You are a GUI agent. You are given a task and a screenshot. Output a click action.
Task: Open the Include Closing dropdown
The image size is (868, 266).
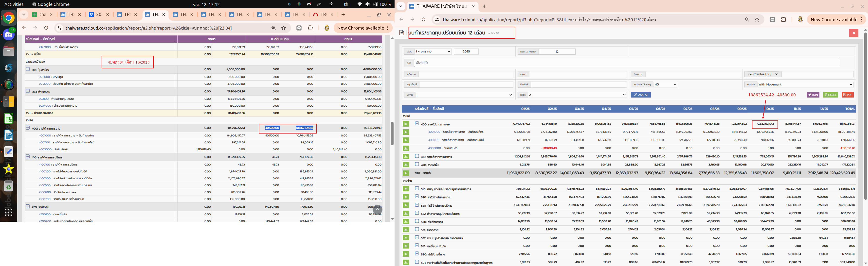665,84
